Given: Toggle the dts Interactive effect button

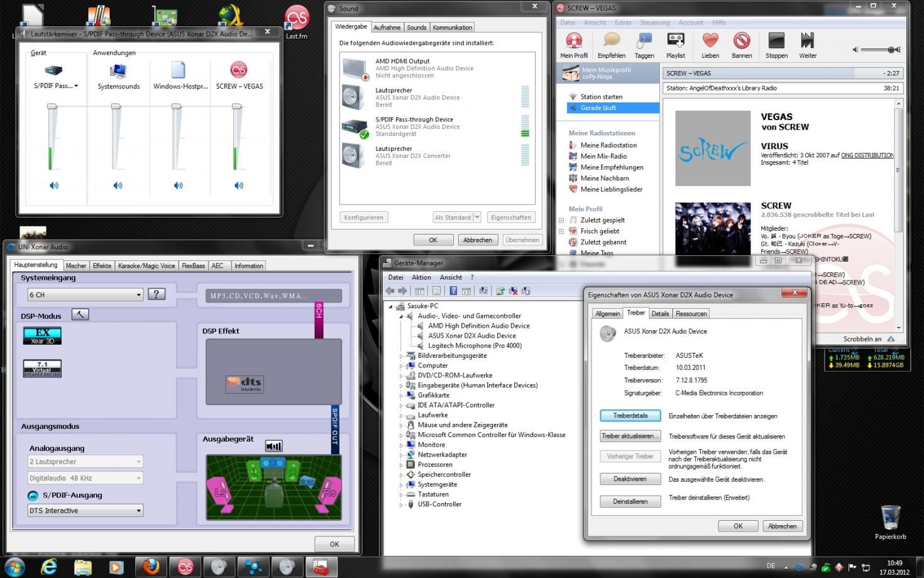Looking at the screenshot, I should 245,384.
